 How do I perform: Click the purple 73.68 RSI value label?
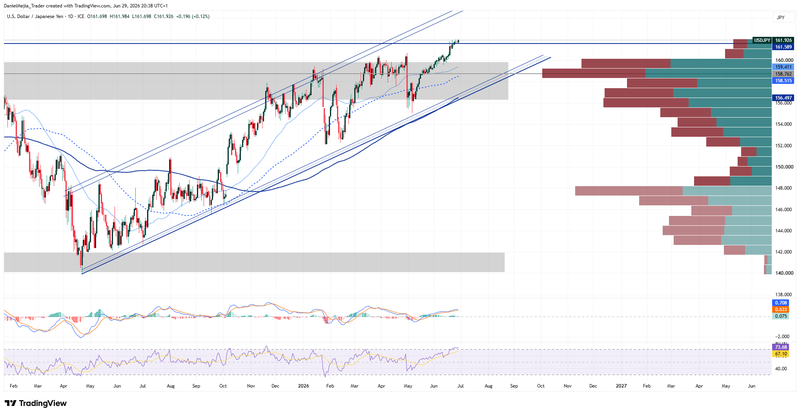[x=781, y=347]
